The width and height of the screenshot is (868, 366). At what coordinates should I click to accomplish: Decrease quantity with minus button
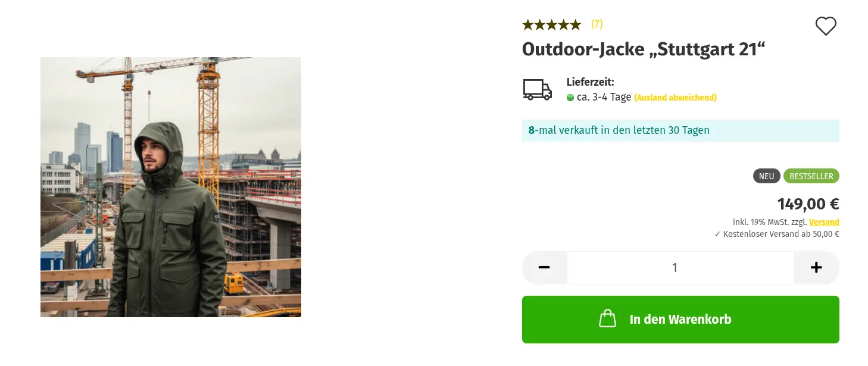coord(544,268)
